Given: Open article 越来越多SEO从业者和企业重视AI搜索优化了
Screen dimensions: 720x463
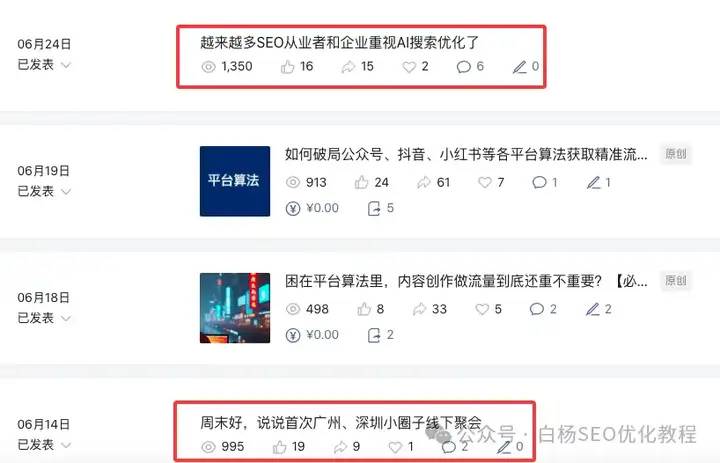Looking at the screenshot, I should click(x=339, y=43).
